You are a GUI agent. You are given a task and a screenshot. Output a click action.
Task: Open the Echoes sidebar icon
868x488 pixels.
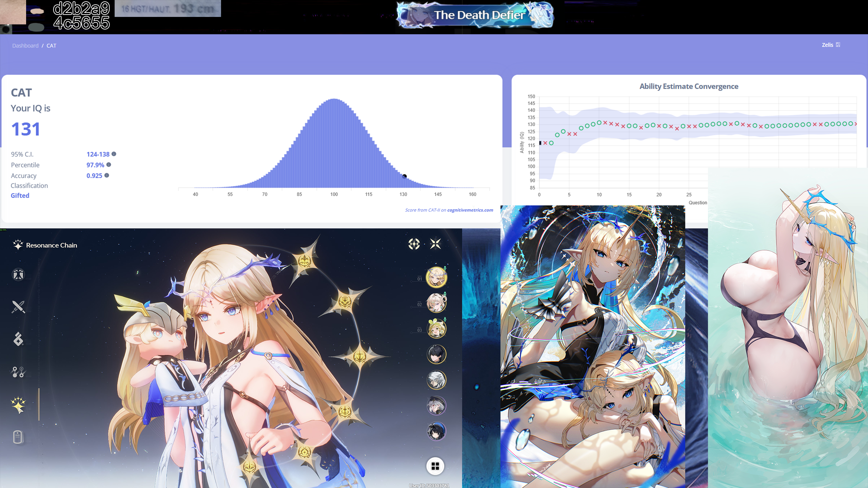[18, 339]
